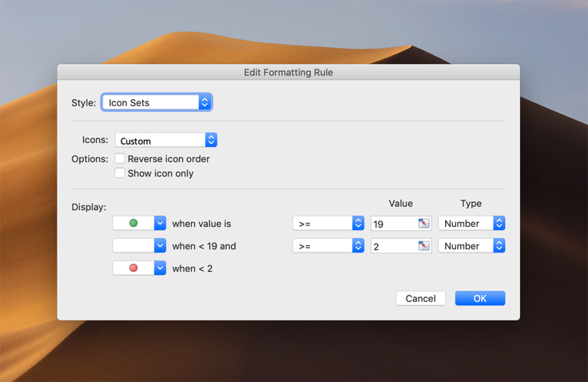Screen dimensions: 588x382
Task: Open the first row >= operator dropdown
Action: tap(328, 224)
